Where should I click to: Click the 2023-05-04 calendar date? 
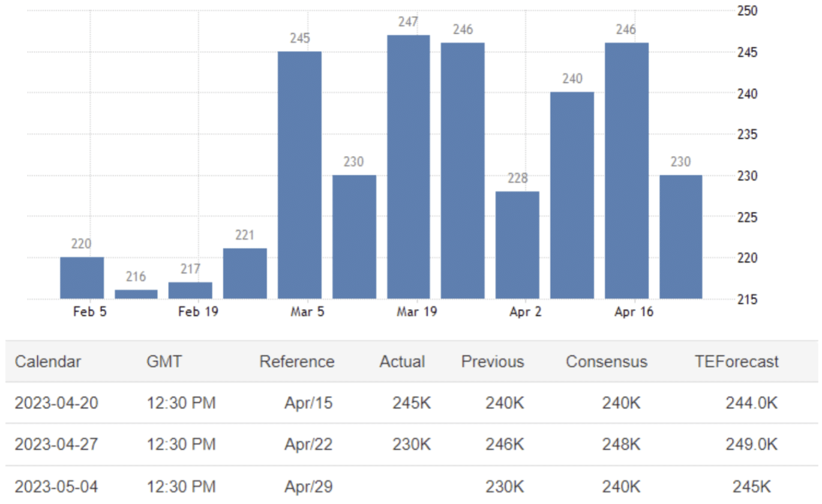(x=56, y=486)
